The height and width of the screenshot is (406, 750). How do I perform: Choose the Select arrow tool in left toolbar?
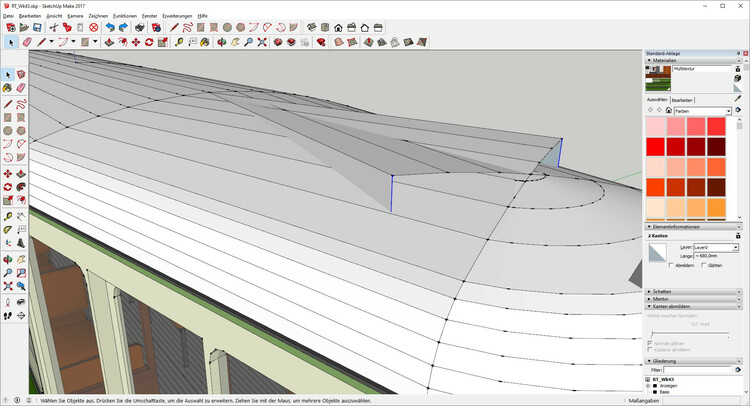click(8, 74)
